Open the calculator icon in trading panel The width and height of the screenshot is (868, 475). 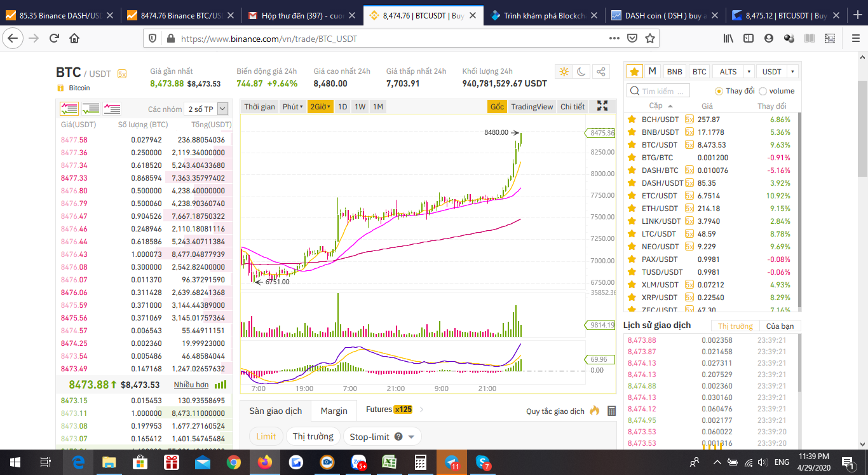tap(612, 411)
